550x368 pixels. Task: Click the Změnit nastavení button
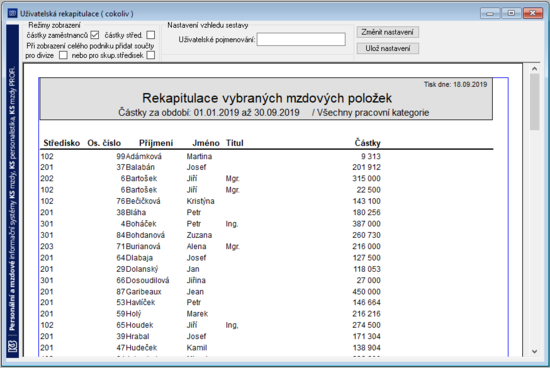pos(388,32)
